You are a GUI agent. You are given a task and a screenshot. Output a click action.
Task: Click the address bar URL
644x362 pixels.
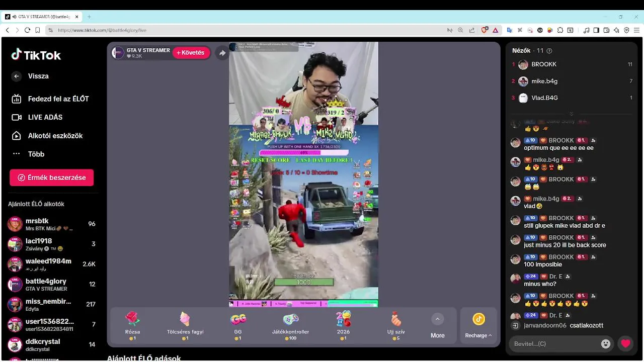(x=102, y=30)
